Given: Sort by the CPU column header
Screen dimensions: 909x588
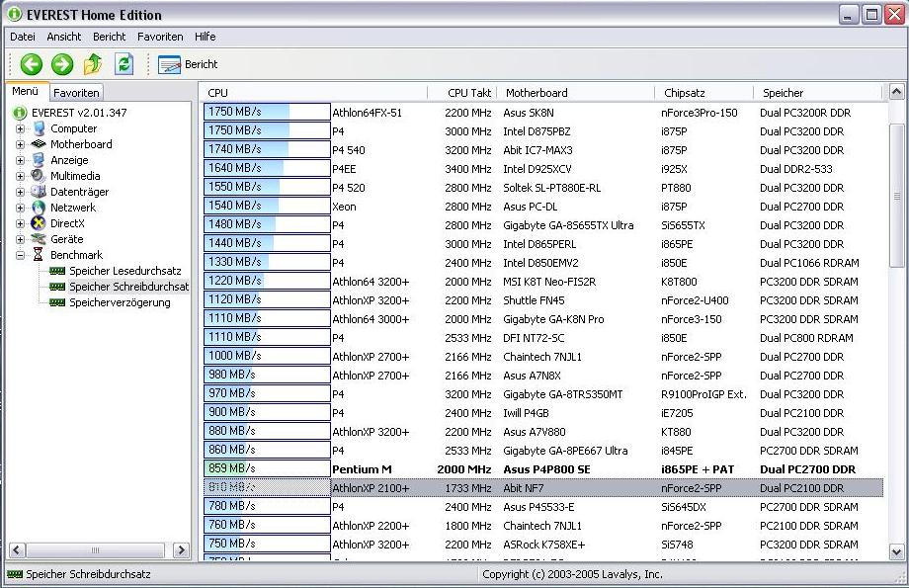Looking at the screenshot, I should click(x=314, y=93).
